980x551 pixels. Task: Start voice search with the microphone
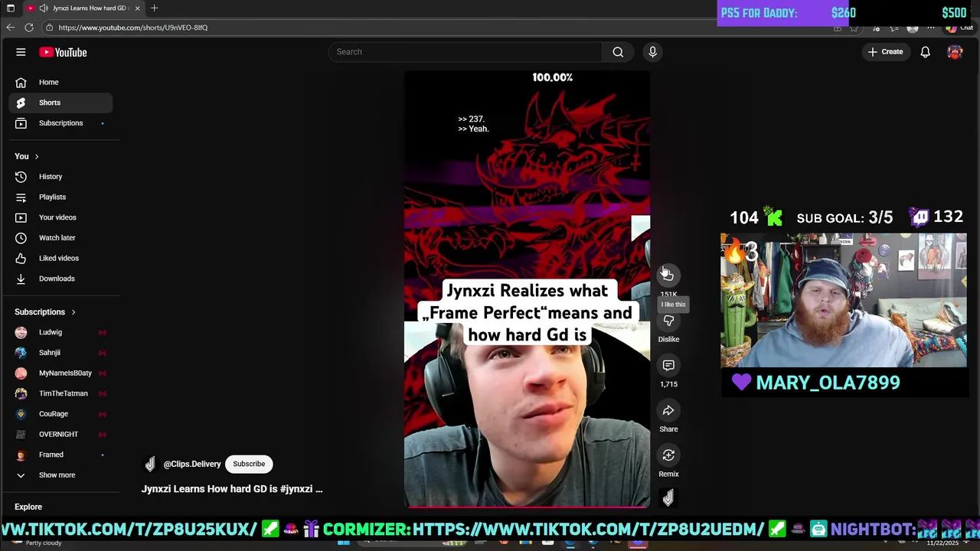click(652, 52)
